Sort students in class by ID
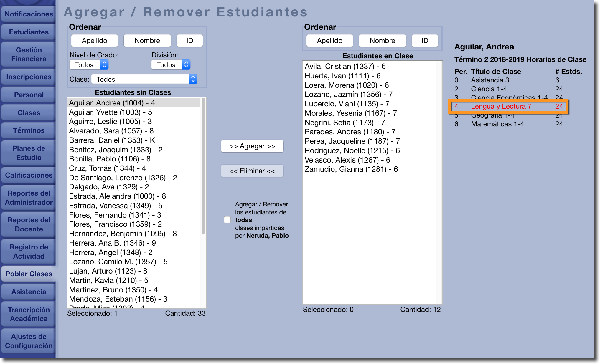The width and height of the screenshot is (600, 364). 424,41
